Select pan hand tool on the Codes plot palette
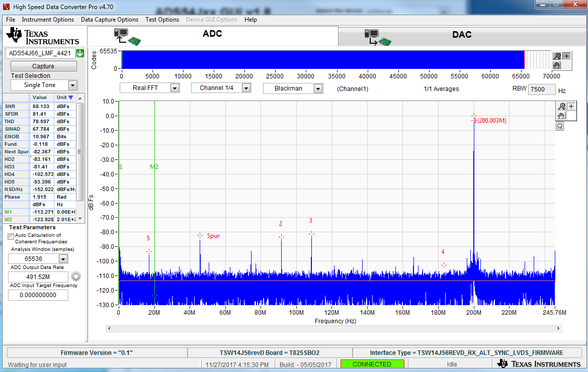 pos(557,65)
